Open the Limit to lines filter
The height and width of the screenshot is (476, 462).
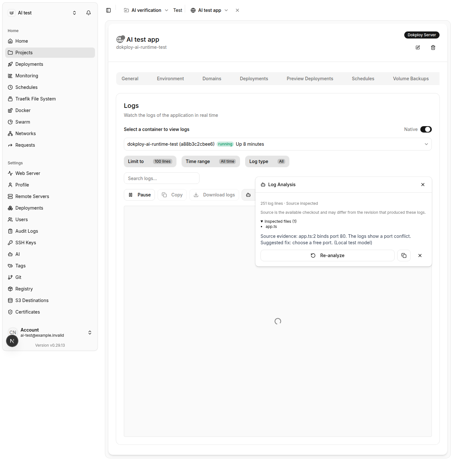tap(150, 161)
